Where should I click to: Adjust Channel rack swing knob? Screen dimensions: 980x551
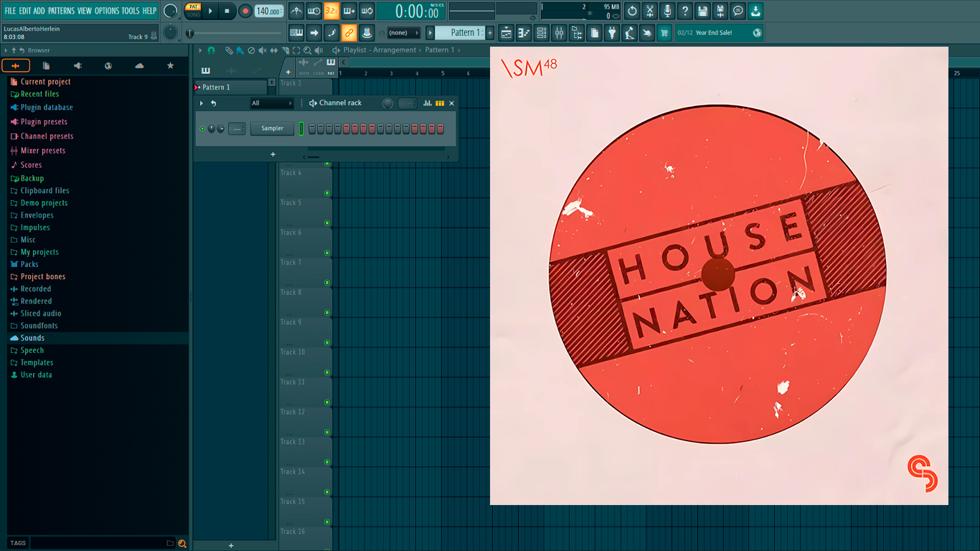click(x=388, y=103)
